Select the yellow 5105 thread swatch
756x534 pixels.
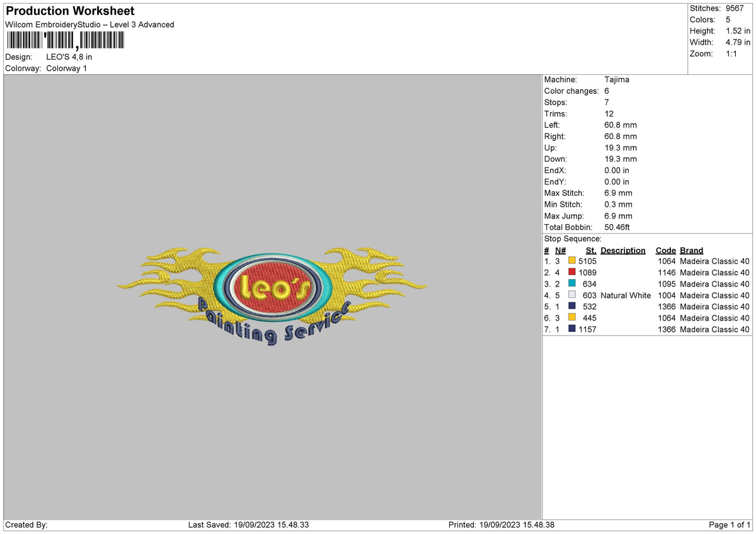(571, 261)
